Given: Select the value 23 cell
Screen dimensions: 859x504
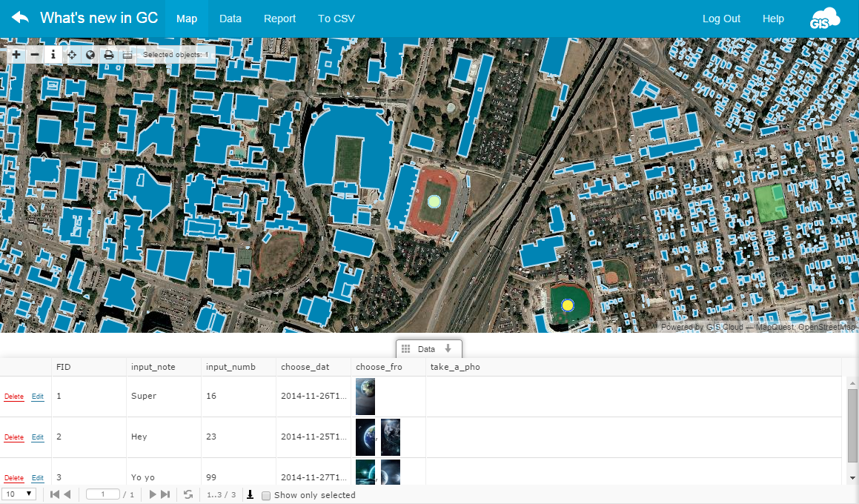Looking at the screenshot, I should click(239, 437).
